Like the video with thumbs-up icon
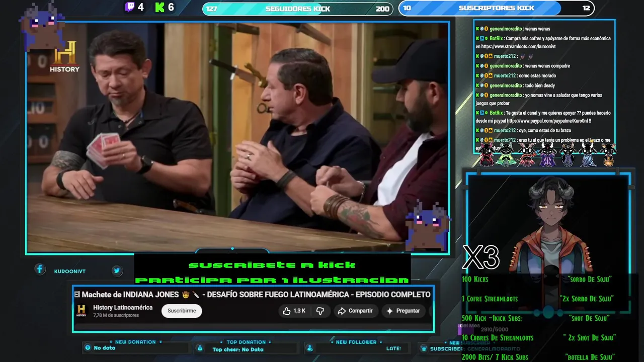 pyautogui.click(x=286, y=311)
